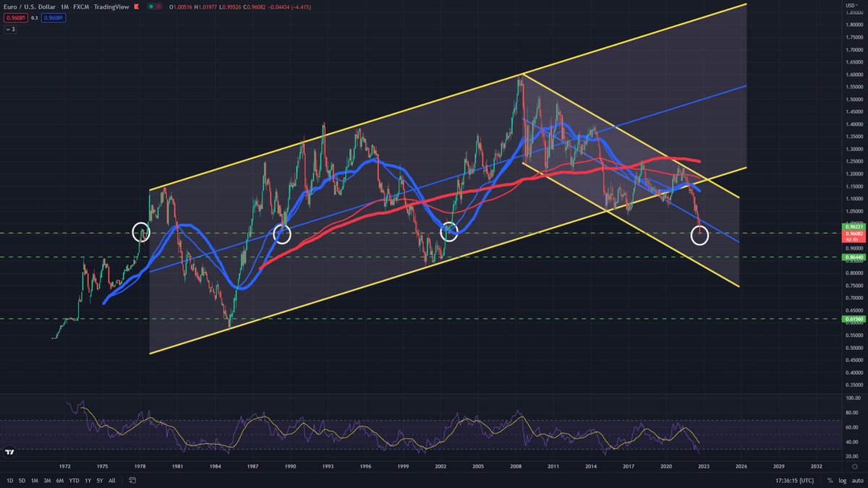
Task: Select the All range tab
Action: tap(112, 480)
